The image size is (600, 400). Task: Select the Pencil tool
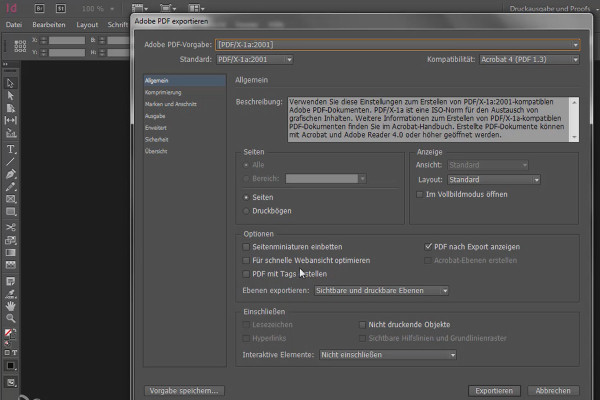click(10, 186)
